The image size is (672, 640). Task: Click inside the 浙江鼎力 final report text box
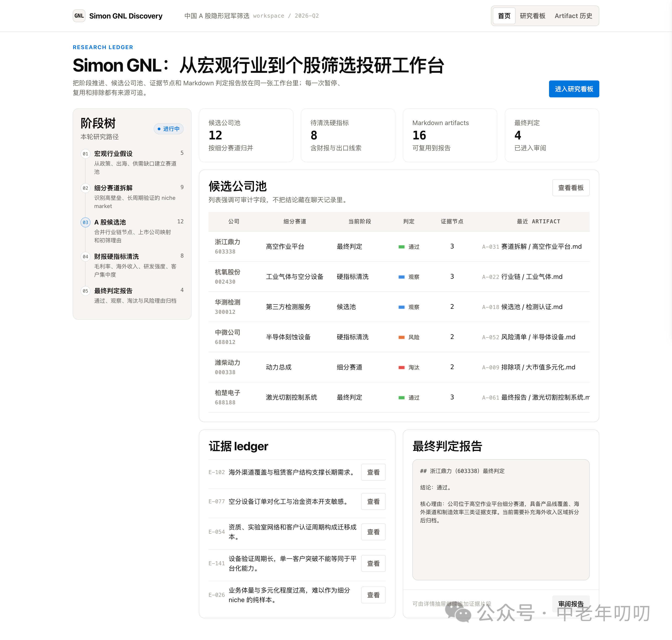pyautogui.click(x=501, y=520)
